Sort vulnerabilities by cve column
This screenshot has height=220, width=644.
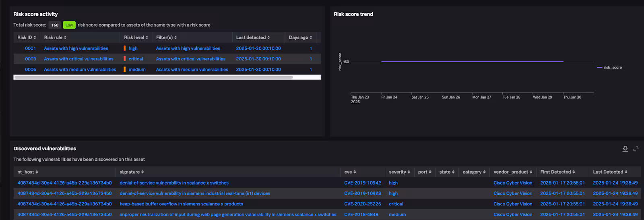coord(350,172)
